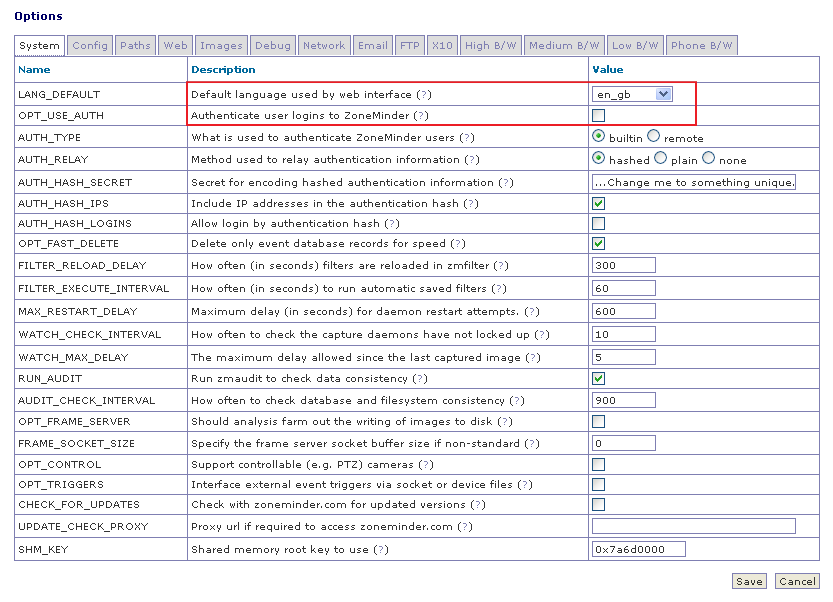
Task: Open help (?) for SHM_KEY
Action: click(381, 549)
